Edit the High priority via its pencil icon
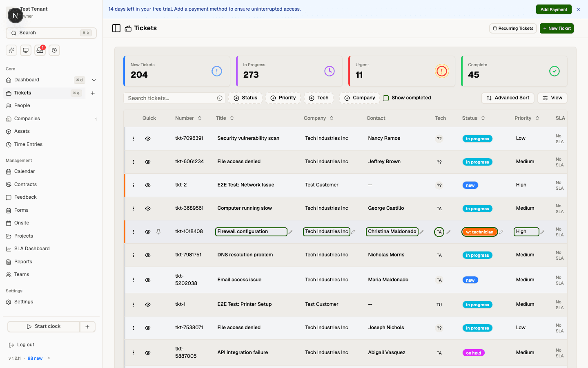This screenshot has width=588, height=368. click(x=542, y=232)
